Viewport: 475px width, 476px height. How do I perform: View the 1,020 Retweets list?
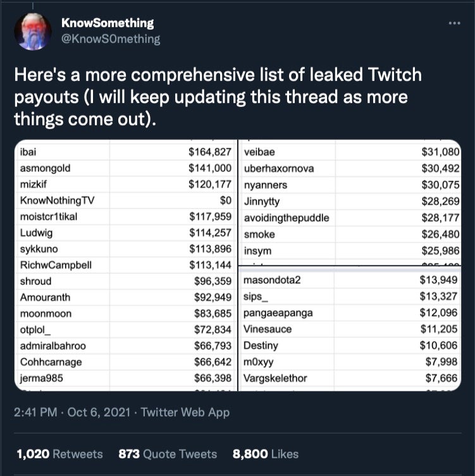(x=59, y=454)
